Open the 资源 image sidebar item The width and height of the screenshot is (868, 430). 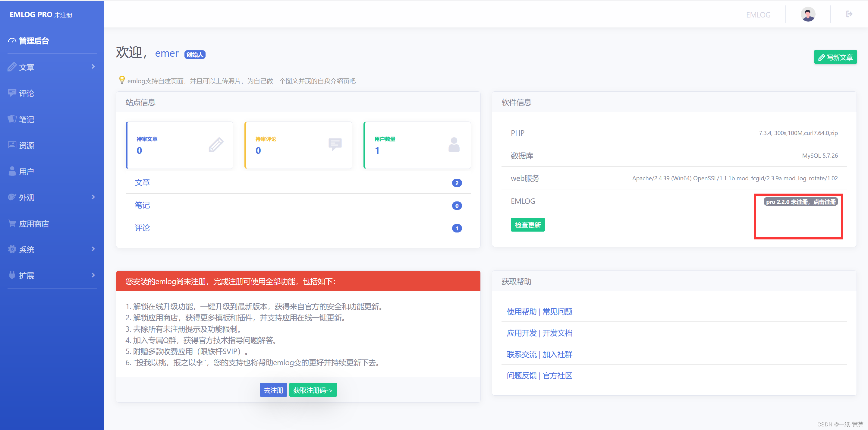click(x=26, y=145)
